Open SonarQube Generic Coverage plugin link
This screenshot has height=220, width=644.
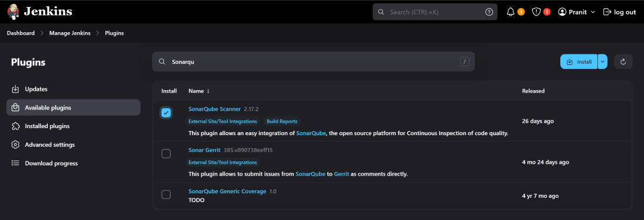click(x=227, y=191)
